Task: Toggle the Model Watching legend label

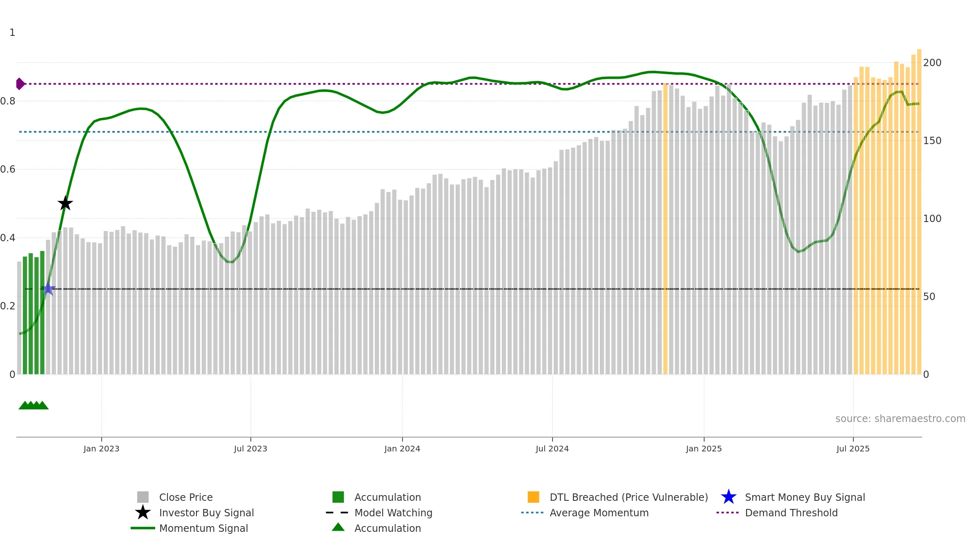Action: click(x=393, y=513)
